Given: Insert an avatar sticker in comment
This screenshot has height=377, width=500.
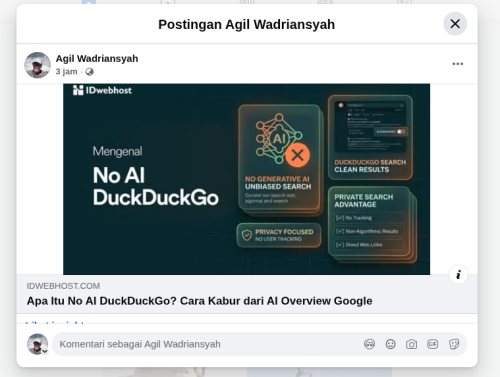Looking at the screenshot, I should coord(369,344).
